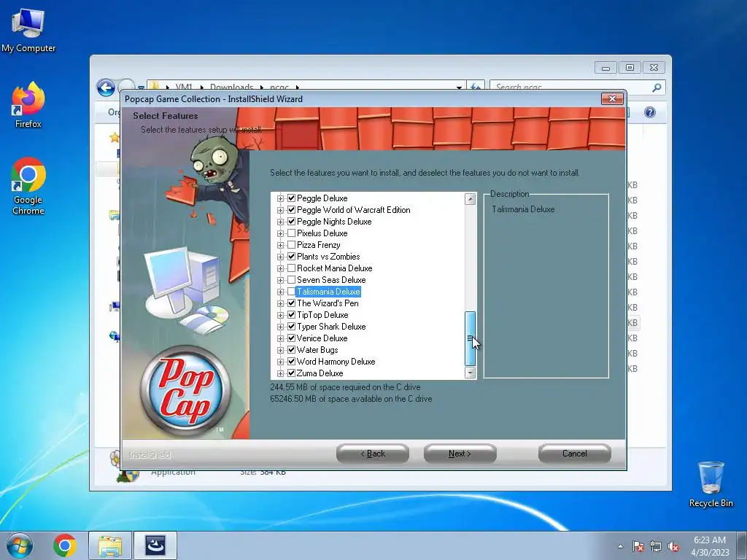Image resolution: width=747 pixels, height=560 pixels.
Task: Launch Firefox from the desktop shortcut
Action: click(x=28, y=105)
